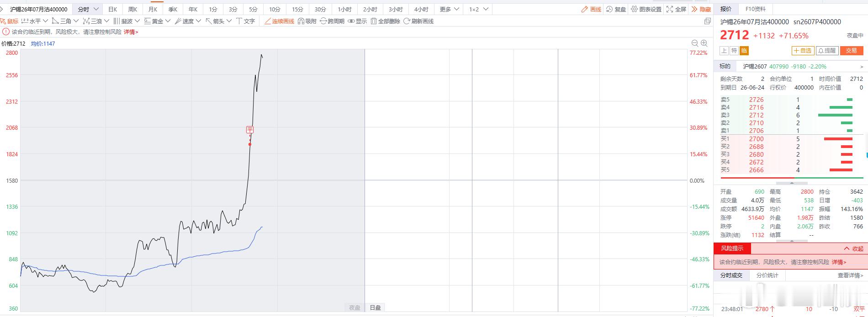
Task: Enter 全屏 fullscreen mode
Action: (x=676, y=9)
